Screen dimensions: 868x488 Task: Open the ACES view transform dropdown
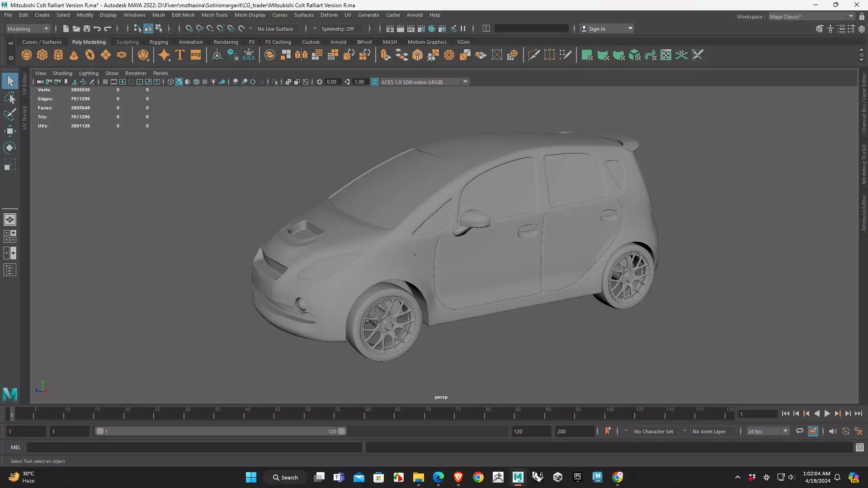(x=425, y=82)
